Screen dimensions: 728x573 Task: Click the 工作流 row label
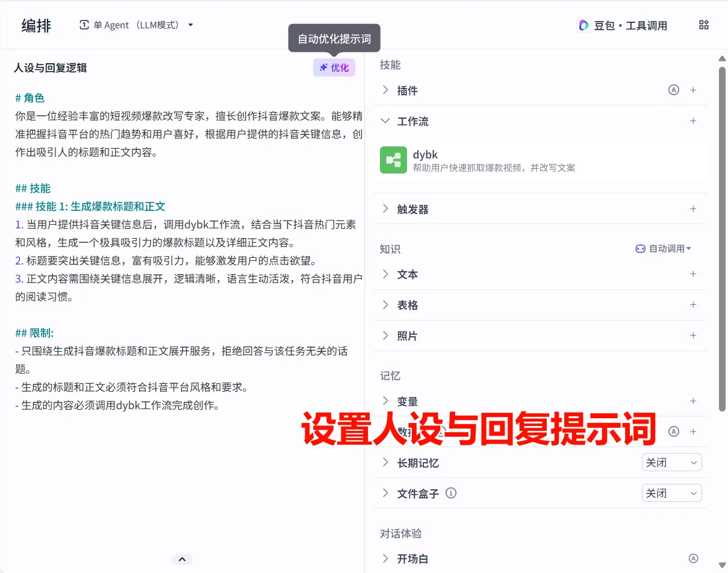[x=413, y=121]
